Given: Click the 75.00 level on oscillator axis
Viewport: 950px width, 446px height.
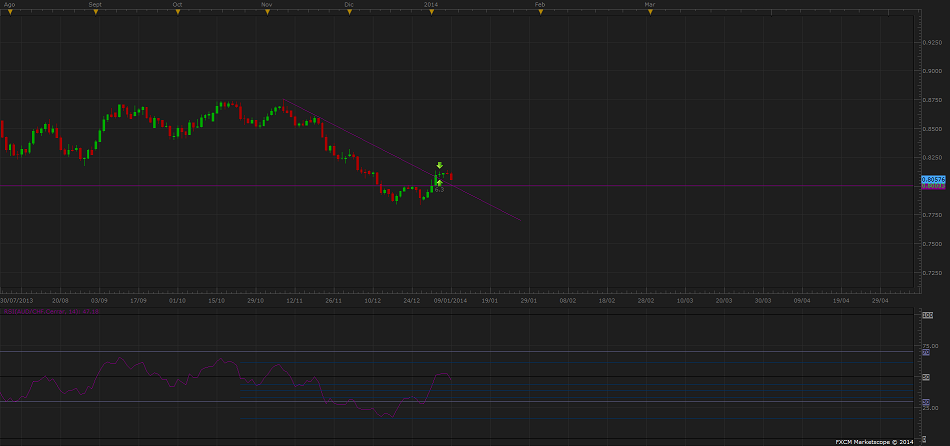Looking at the screenshot, I should pyautogui.click(x=932, y=346).
